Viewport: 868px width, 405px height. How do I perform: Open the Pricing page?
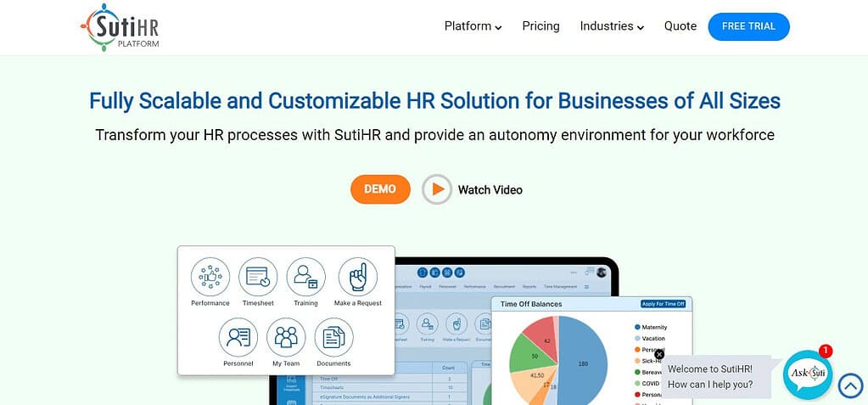click(x=540, y=26)
